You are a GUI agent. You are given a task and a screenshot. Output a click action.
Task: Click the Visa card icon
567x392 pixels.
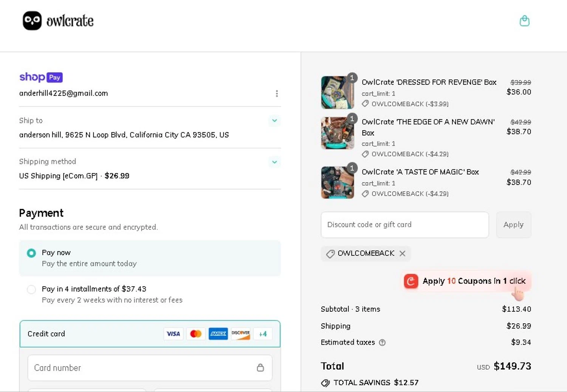point(173,334)
